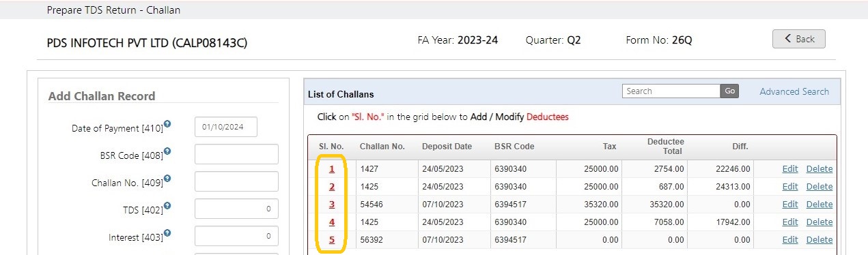Edit the challan 54546 record
Viewport: 868px width, 255px height.
(x=790, y=205)
